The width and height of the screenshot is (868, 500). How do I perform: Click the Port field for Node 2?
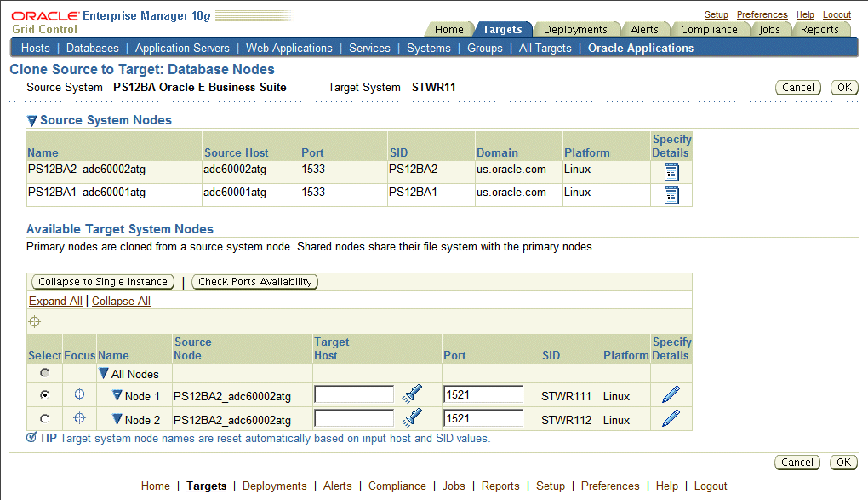483,418
